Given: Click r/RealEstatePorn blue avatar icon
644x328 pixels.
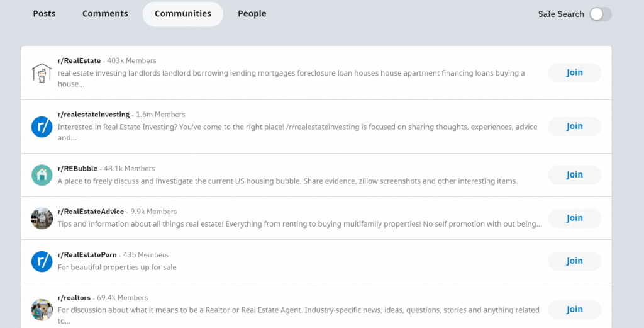Looking at the screenshot, I should [x=42, y=261].
